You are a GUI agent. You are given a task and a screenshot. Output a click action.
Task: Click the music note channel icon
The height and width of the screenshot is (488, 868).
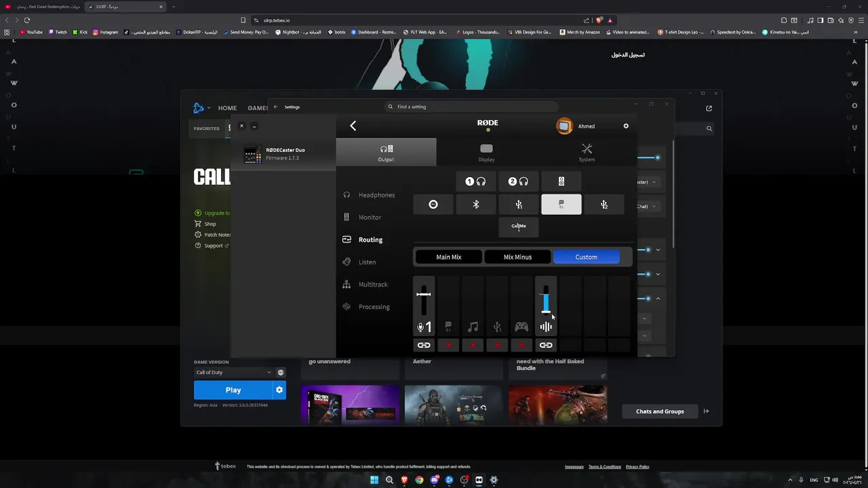click(473, 327)
